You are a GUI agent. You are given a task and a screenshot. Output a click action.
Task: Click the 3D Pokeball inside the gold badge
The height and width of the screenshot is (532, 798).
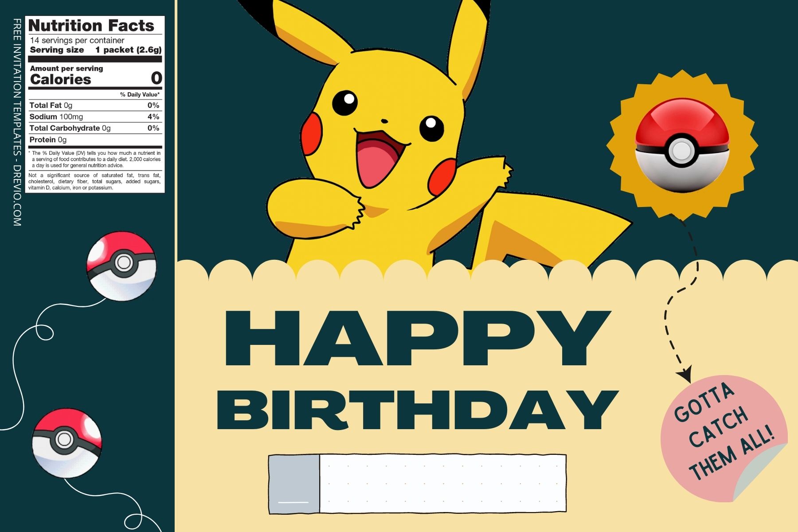[x=682, y=146]
